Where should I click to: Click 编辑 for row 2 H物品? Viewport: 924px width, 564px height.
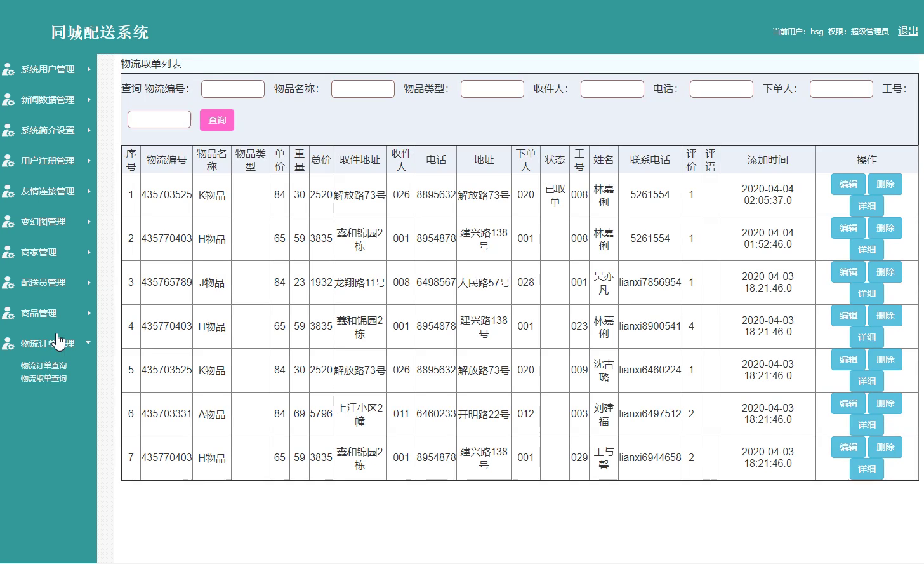point(848,228)
